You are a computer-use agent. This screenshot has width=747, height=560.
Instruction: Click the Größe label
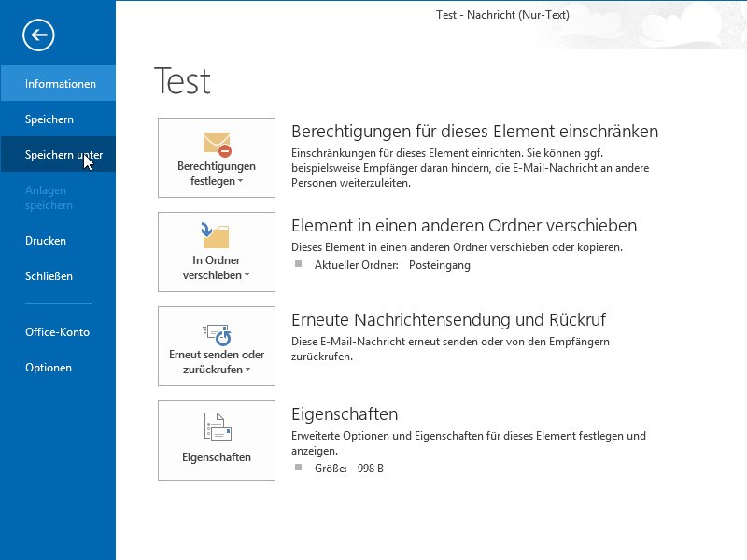pyautogui.click(x=331, y=469)
